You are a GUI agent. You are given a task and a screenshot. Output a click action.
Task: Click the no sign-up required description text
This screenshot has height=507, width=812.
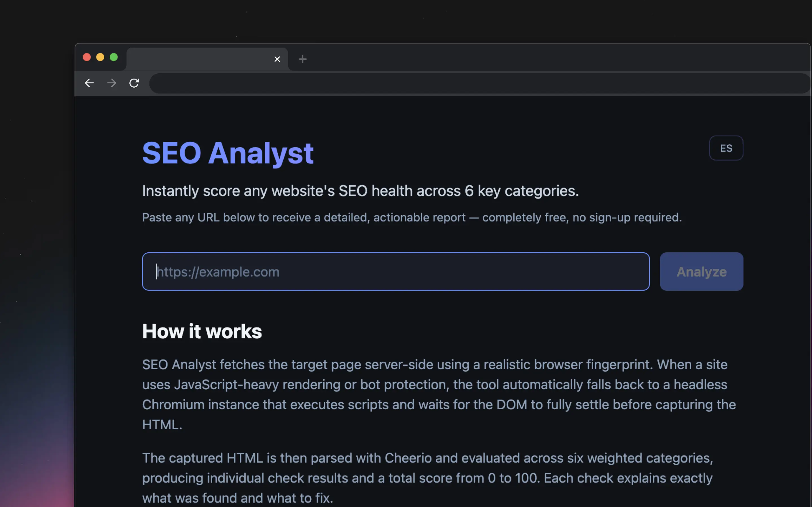[x=412, y=217]
